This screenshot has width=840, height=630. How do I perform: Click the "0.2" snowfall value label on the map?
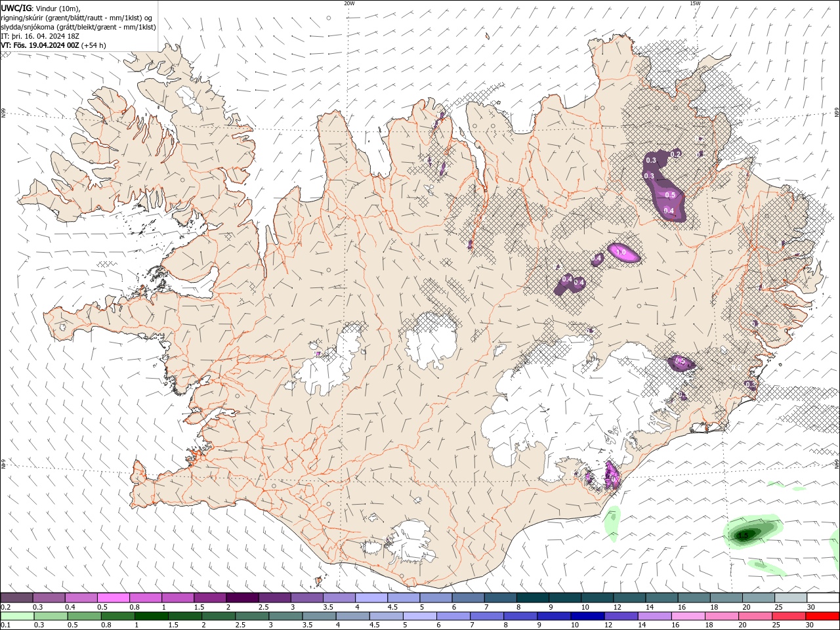click(676, 154)
